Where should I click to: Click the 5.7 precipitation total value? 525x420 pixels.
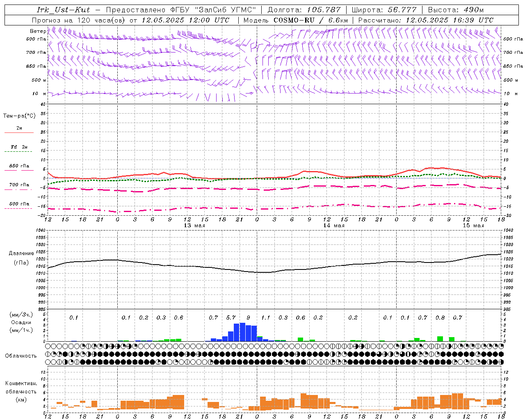point(231,317)
